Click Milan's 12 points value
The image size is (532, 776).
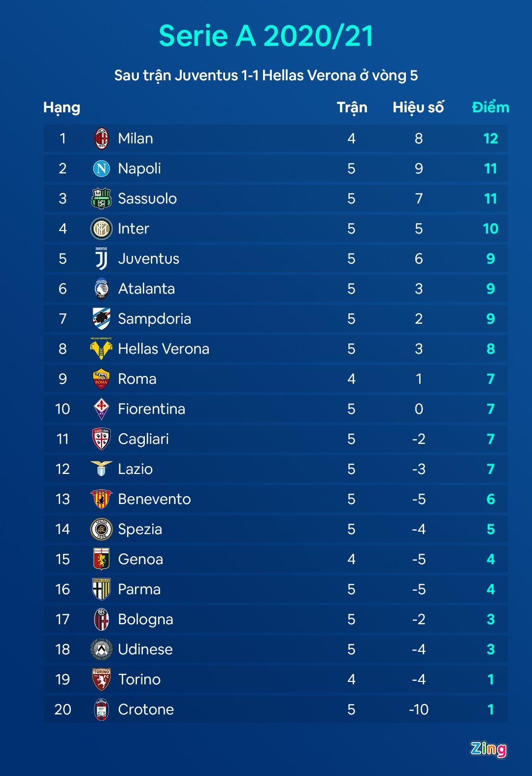pyautogui.click(x=490, y=138)
